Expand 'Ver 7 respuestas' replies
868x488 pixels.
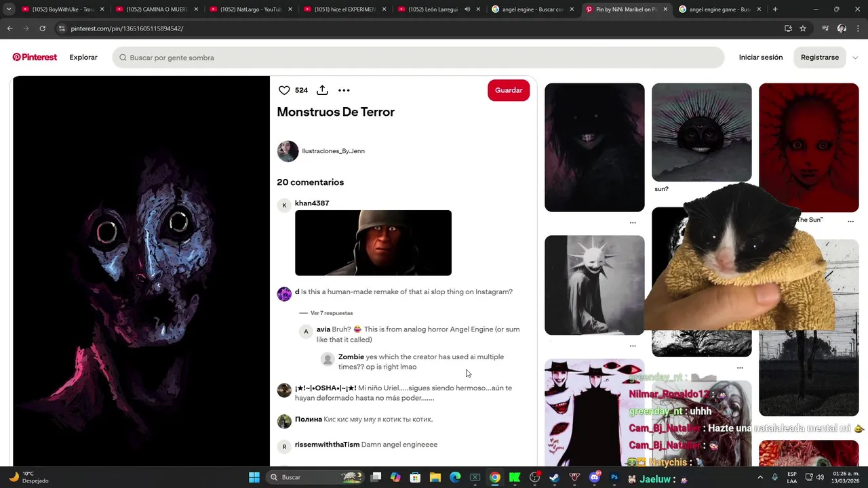[x=332, y=313]
